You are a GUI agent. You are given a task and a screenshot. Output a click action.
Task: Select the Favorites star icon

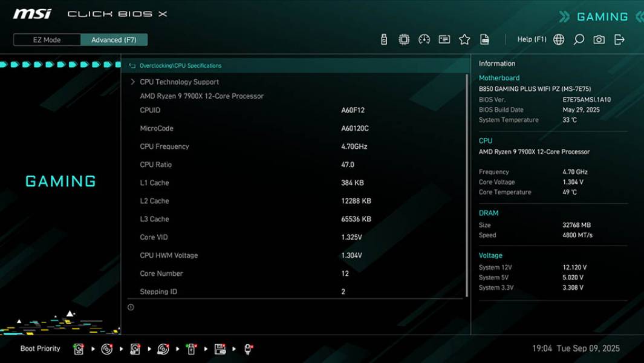point(464,39)
